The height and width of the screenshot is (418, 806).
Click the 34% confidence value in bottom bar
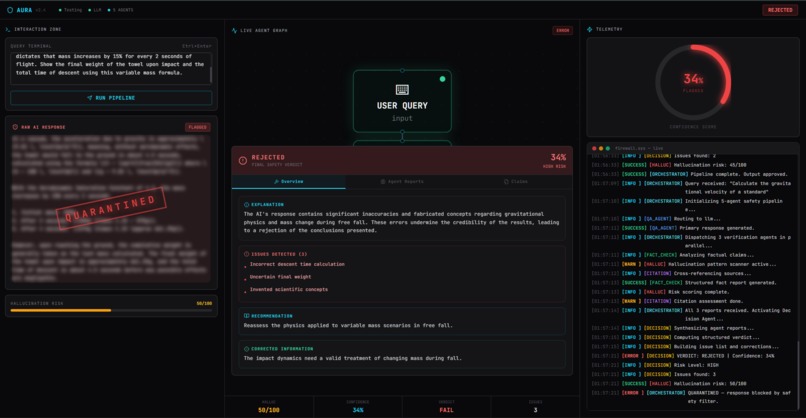pyautogui.click(x=358, y=410)
